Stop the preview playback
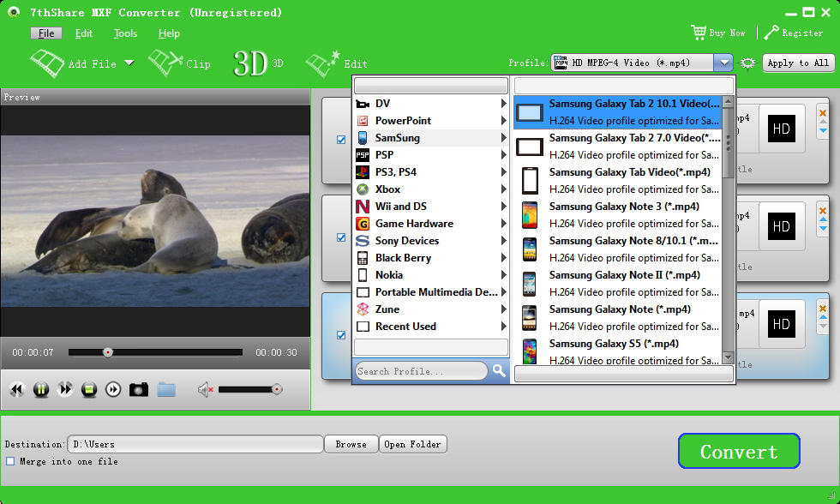Screen dimensions: 840x504 click(x=89, y=389)
